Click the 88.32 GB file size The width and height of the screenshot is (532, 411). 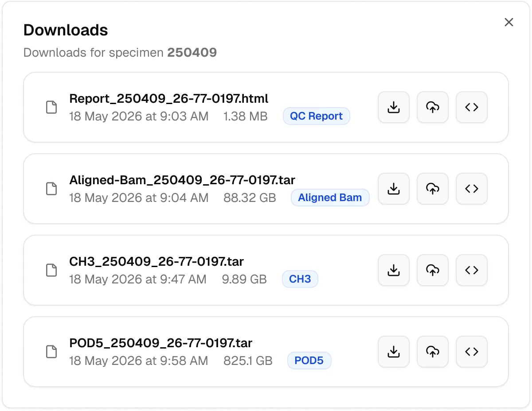(250, 198)
